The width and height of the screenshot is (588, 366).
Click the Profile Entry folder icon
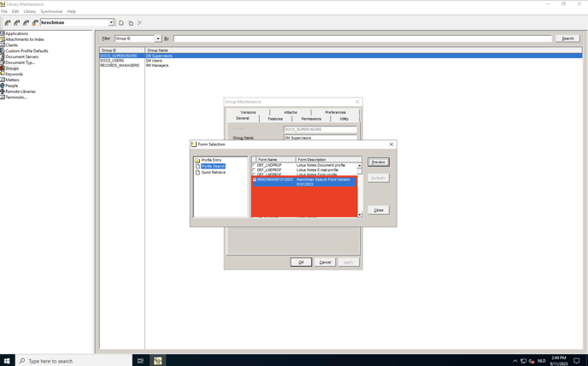[197, 160]
